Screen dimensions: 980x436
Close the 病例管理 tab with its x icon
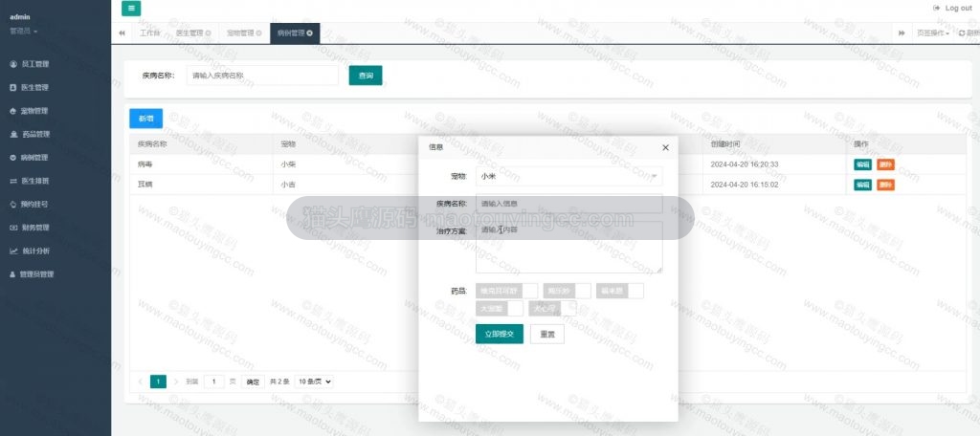[309, 33]
